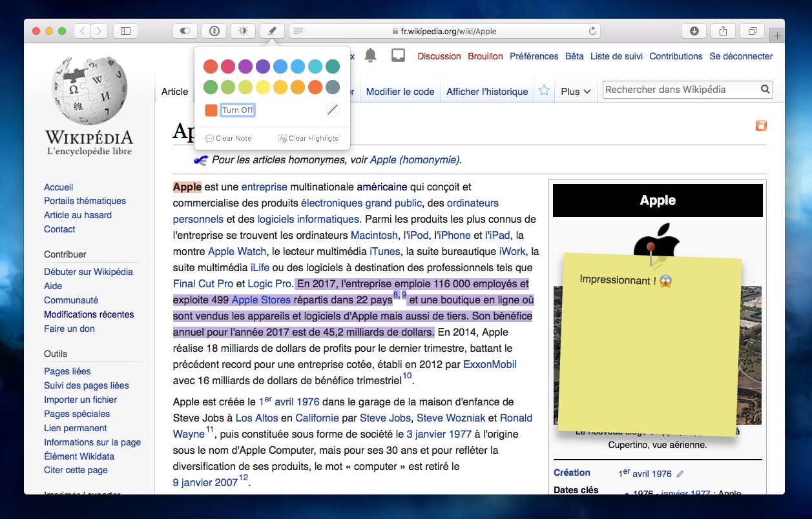Enable Reader view from the address bar
The image size is (812, 519).
[x=298, y=31]
